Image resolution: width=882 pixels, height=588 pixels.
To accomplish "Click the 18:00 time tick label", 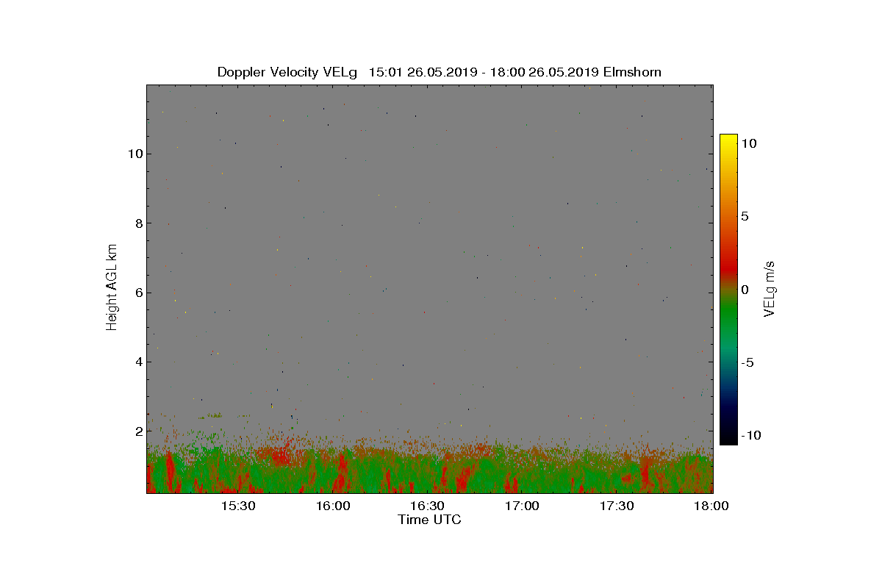I will pos(711,506).
